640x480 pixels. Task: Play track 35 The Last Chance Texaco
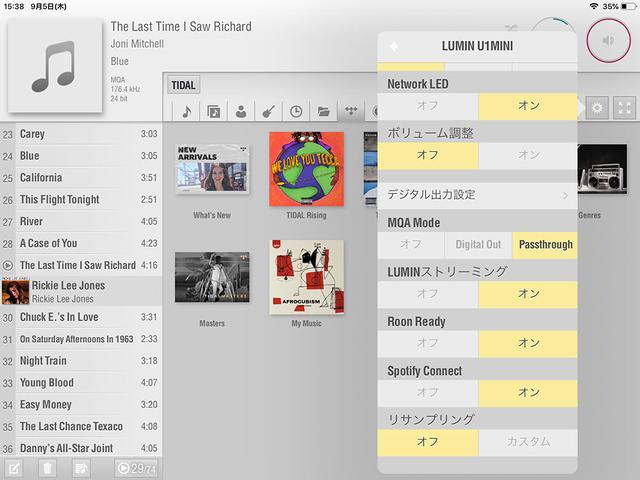click(81, 426)
